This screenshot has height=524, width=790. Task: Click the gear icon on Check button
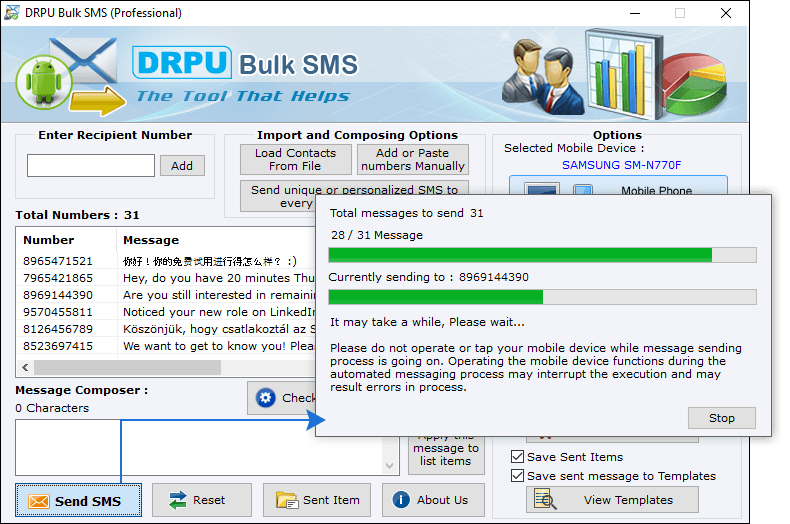point(266,398)
